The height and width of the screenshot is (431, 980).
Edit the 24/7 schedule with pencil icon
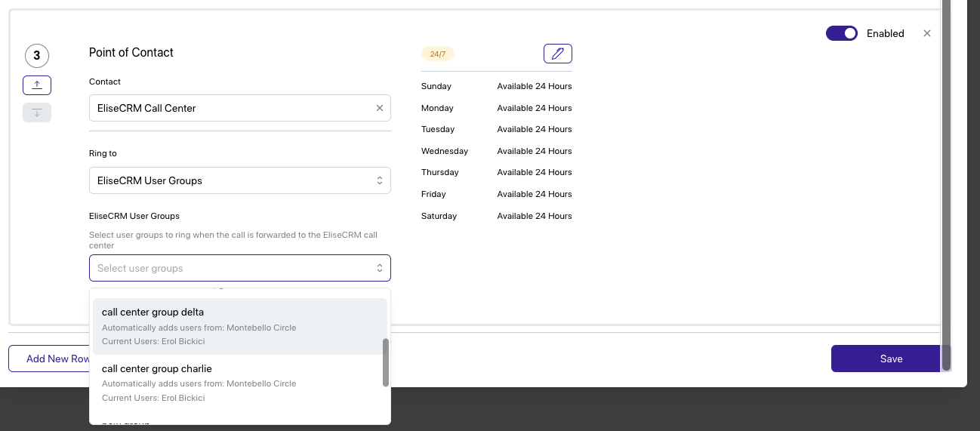(x=558, y=54)
